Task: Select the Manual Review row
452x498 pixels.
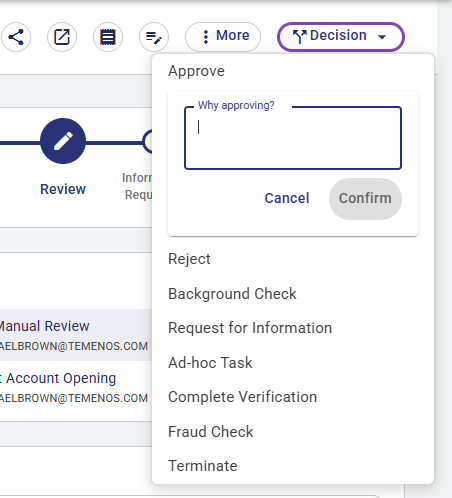Action: point(76,335)
